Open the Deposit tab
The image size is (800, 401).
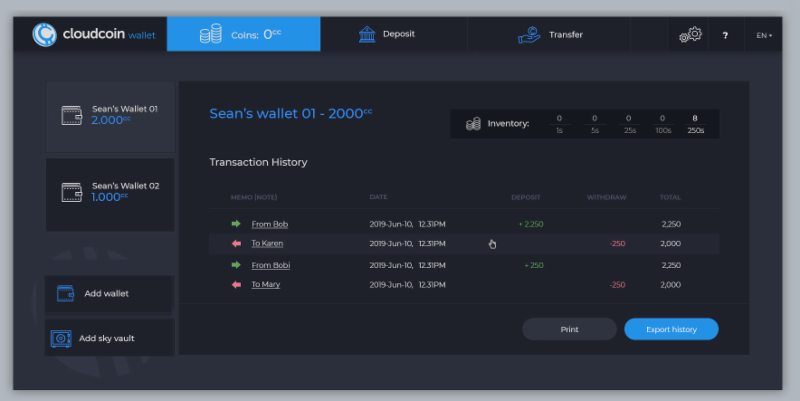(393, 34)
